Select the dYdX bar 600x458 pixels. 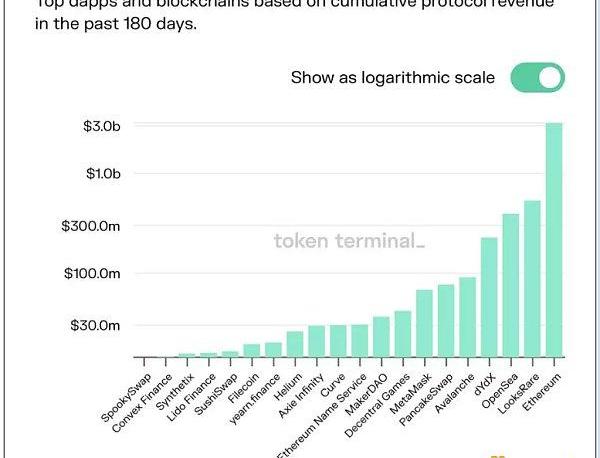point(489,297)
